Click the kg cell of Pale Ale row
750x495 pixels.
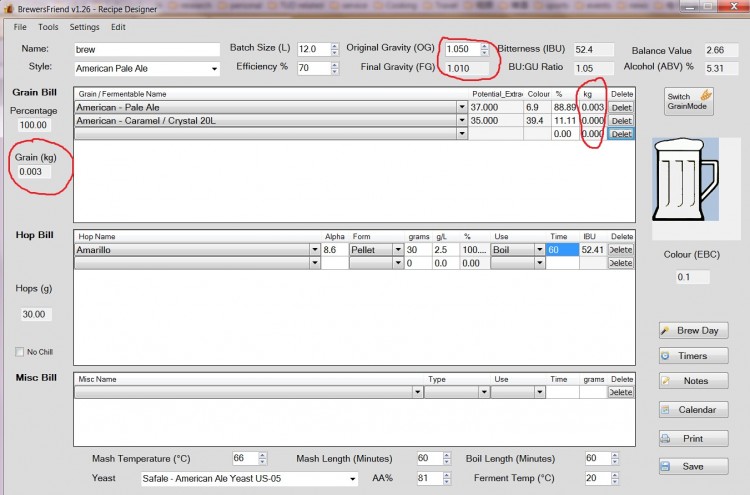[x=593, y=108]
